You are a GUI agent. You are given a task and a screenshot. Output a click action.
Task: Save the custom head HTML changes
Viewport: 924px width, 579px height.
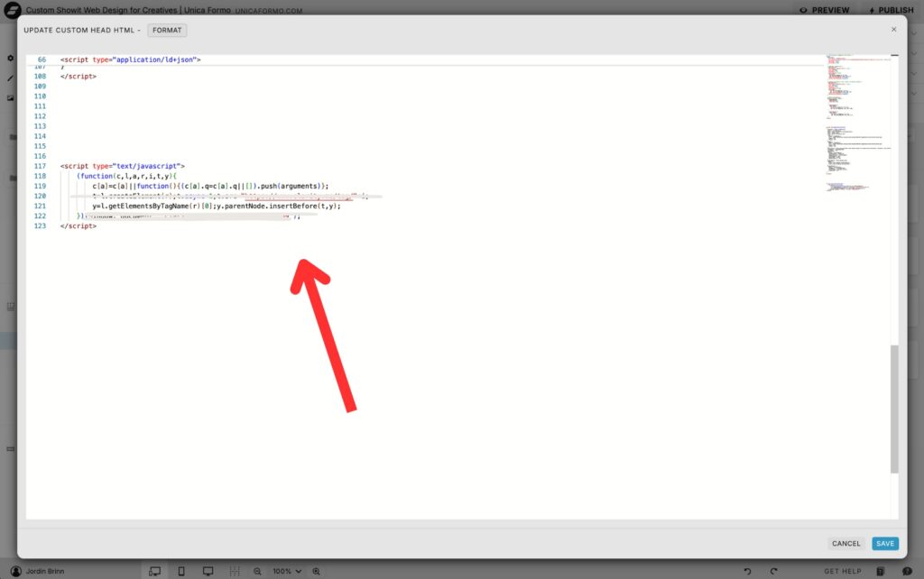click(884, 543)
